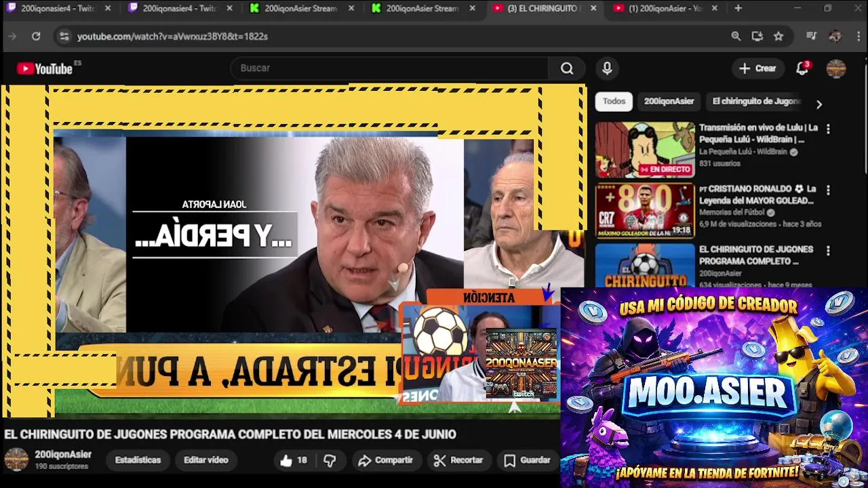Like the video with thumbs up
The width and height of the screenshot is (868, 488).
point(294,460)
